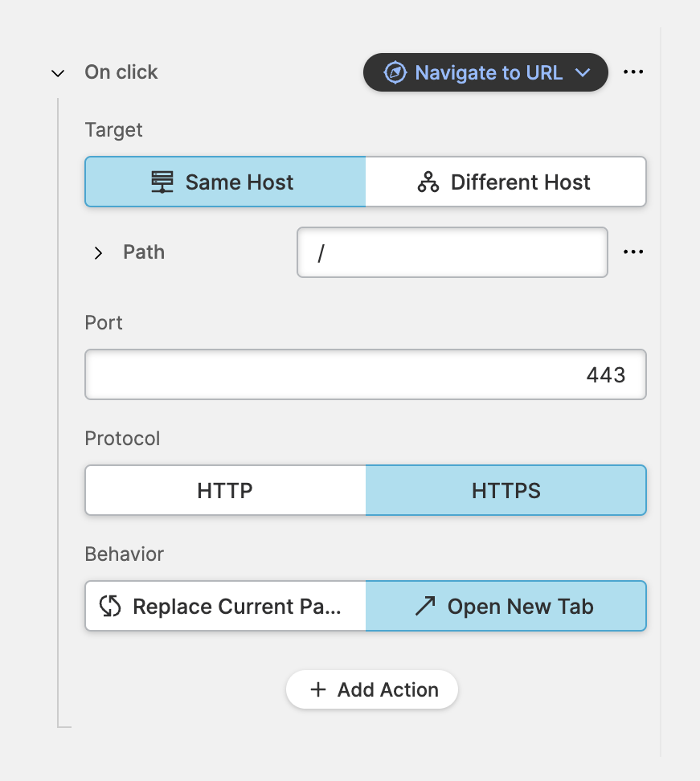
Task: Switch protocol to HTTP
Action: [225, 490]
